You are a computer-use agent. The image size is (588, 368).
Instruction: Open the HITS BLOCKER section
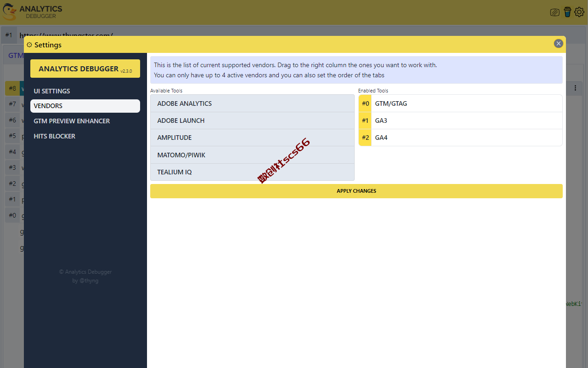[x=85, y=136]
